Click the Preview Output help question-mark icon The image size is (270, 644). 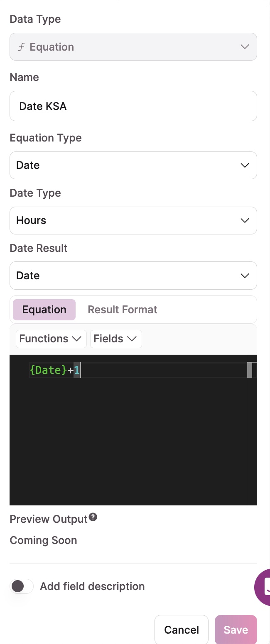tap(93, 517)
